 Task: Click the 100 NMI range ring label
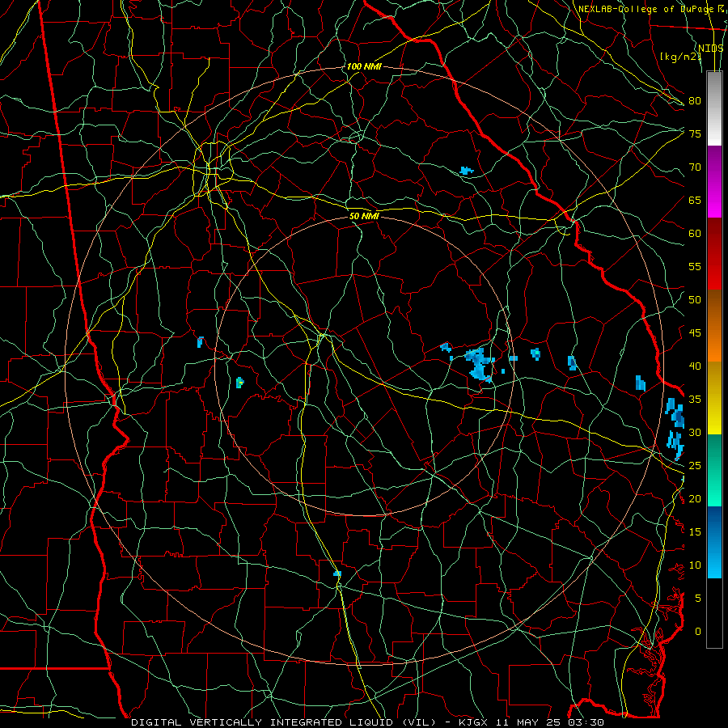(x=363, y=66)
